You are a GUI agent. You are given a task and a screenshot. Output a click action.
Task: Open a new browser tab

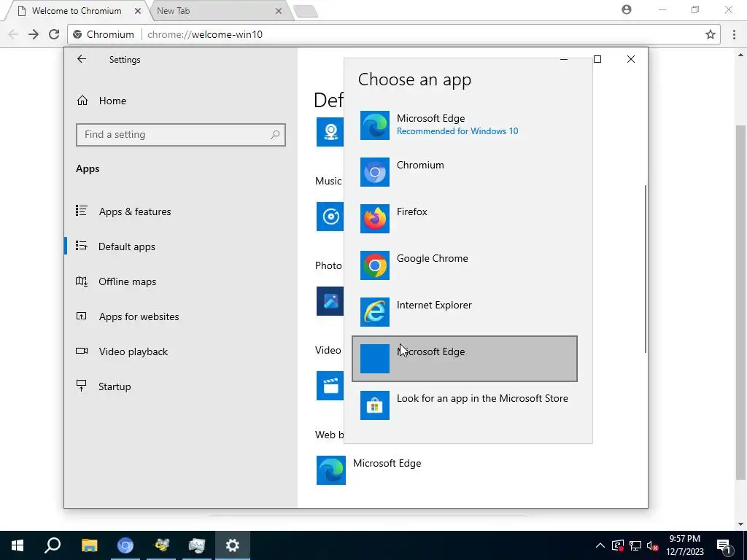[x=306, y=12]
